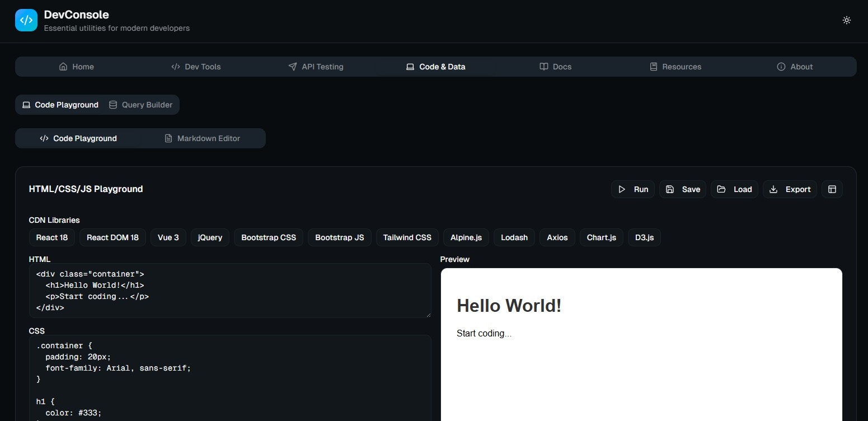
Task: Click the Save floppy disk icon
Action: pyautogui.click(x=670, y=189)
